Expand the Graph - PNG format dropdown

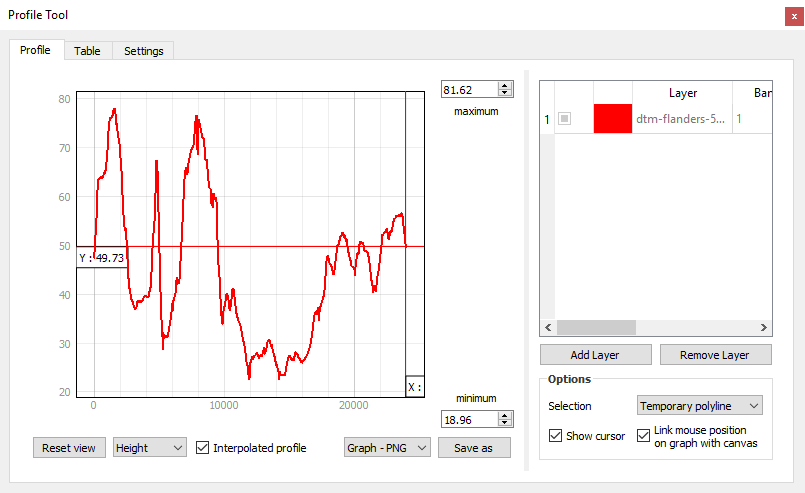coord(386,448)
